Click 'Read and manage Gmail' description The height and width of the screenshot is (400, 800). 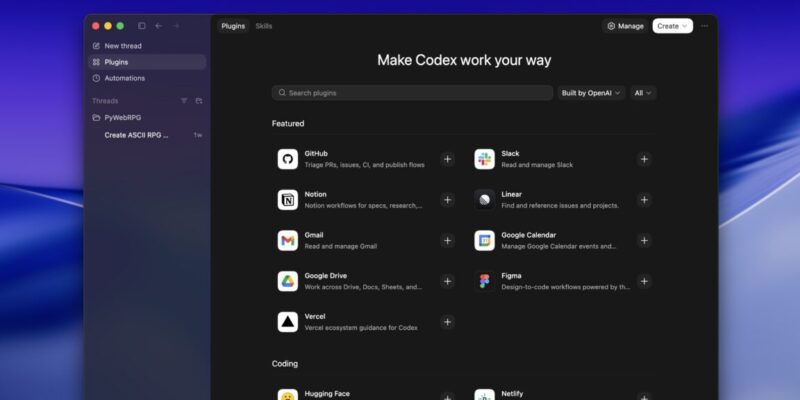(341, 246)
